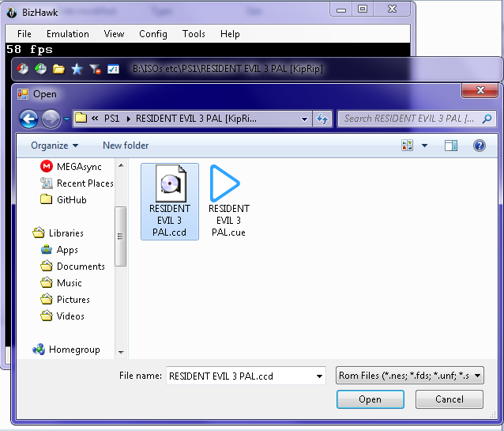Open the more view options arrow
The width and height of the screenshot is (504, 431).
pyautogui.click(x=424, y=146)
